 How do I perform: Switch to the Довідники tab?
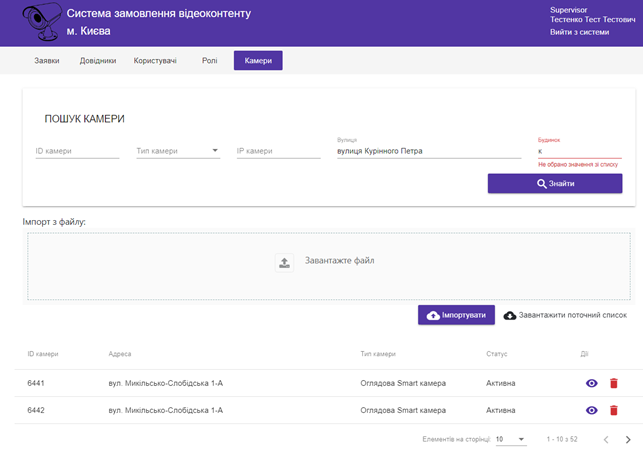(98, 61)
